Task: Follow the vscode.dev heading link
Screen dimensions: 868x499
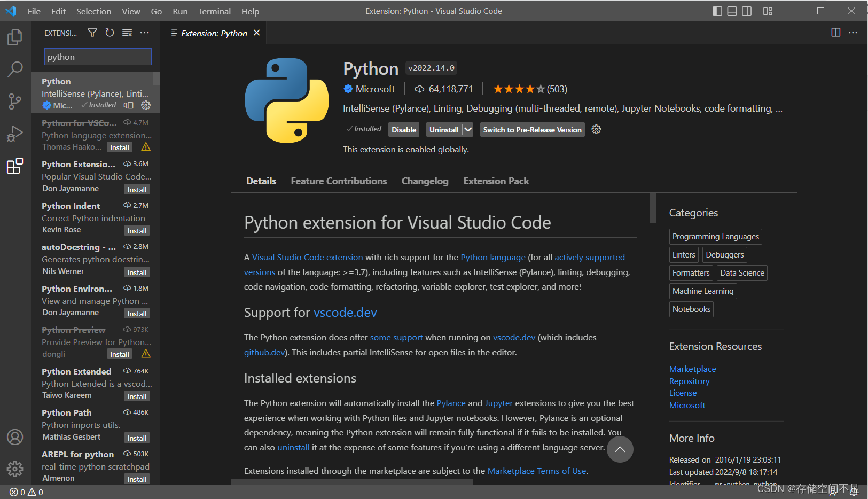Action: tap(345, 313)
